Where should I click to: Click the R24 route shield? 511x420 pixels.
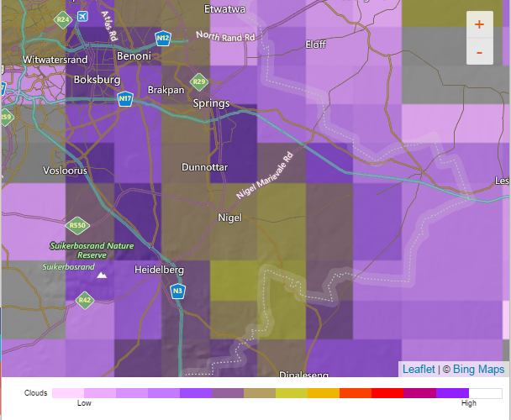click(61, 18)
